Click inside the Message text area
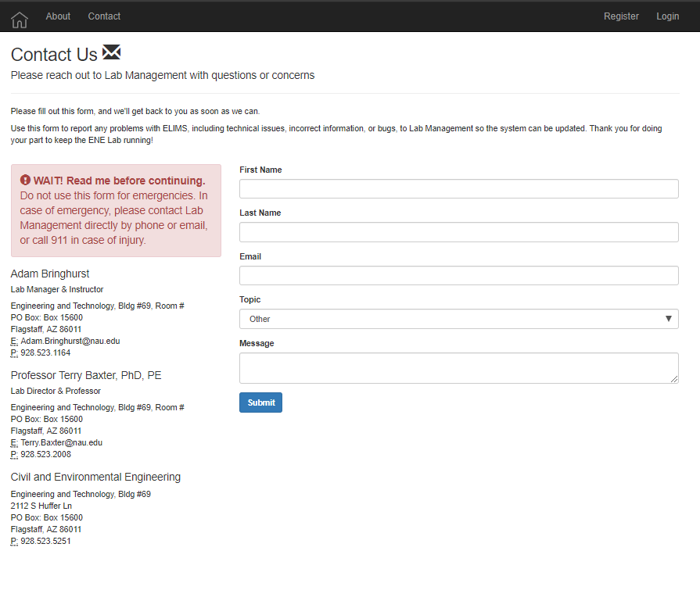The height and width of the screenshot is (601, 700). point(459,368)
